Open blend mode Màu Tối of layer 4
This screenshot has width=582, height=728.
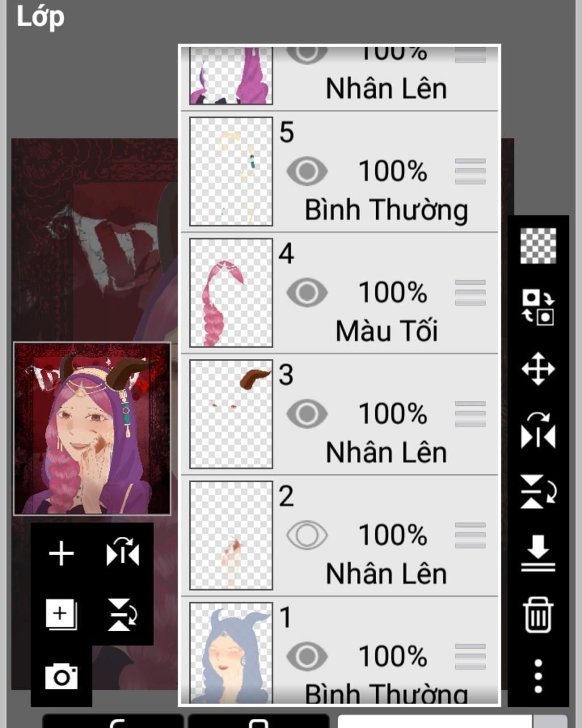386,331
